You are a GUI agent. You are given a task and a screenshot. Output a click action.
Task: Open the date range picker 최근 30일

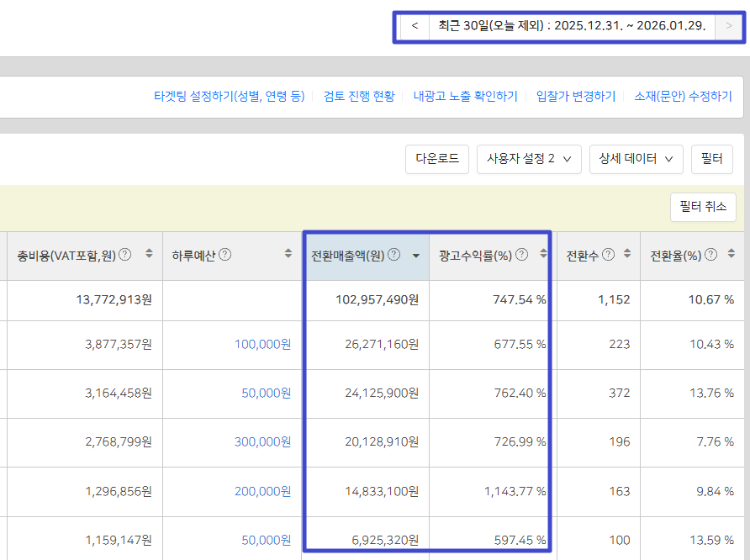point(572,26)
